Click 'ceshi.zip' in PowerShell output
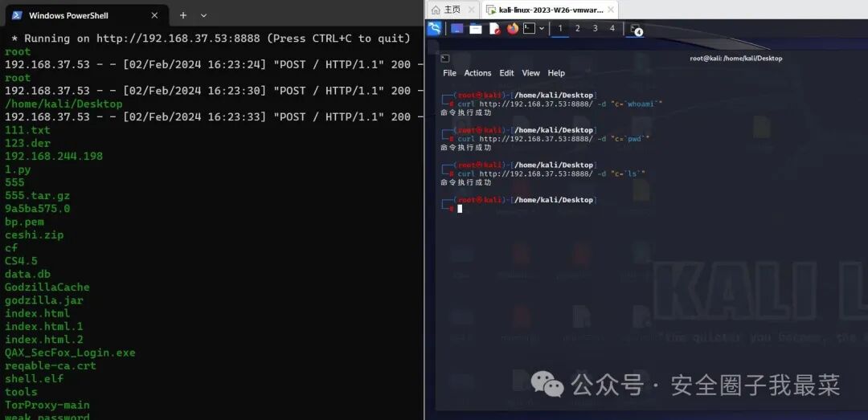868x420 pixels. (35, 234)
